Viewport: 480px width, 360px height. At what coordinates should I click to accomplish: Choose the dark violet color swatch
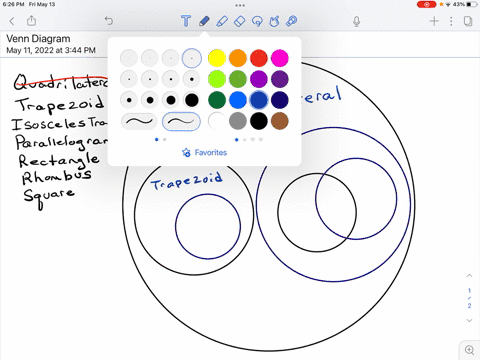[280, 79]
